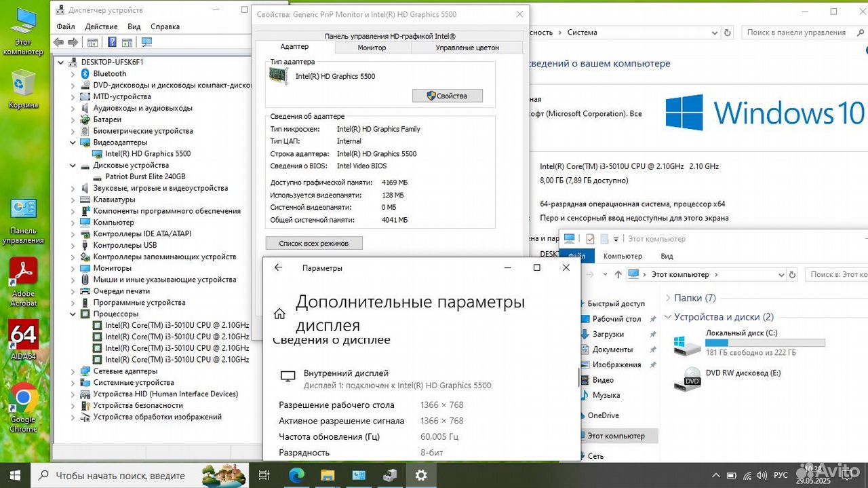The height and width of the screenshot is (488, 868).
Task: Open the Корзина recycle bin desktop icon
Action: pos(24,88)
